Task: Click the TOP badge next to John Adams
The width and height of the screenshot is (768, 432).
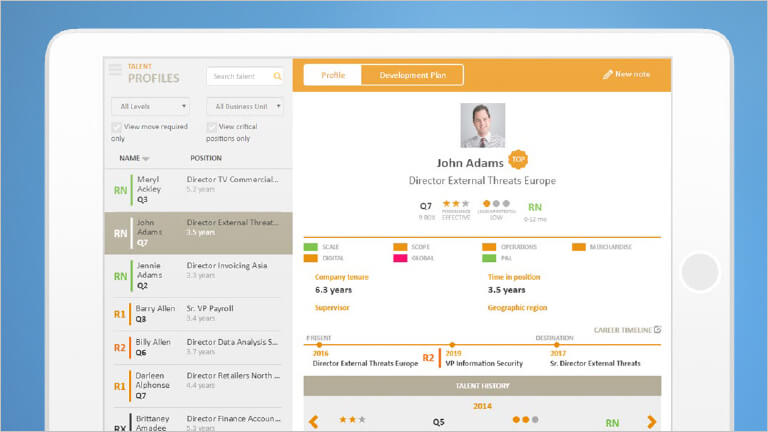Action: pos(517,159)
